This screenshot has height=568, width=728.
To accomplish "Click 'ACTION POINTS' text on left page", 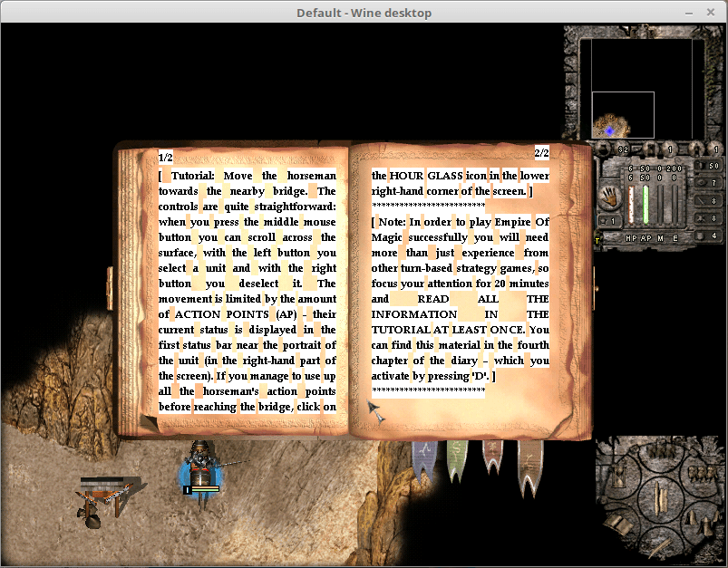I will [222, 314].
